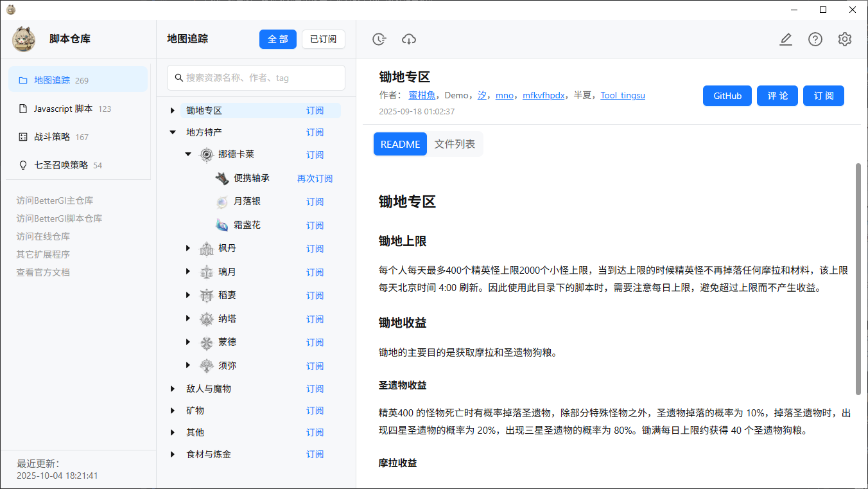
Task: Select the README tab
Action: point(400,144)
